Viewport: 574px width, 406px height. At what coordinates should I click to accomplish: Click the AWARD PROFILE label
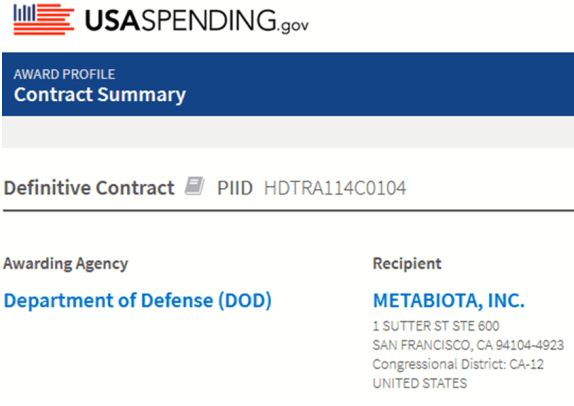coord(64,74)
